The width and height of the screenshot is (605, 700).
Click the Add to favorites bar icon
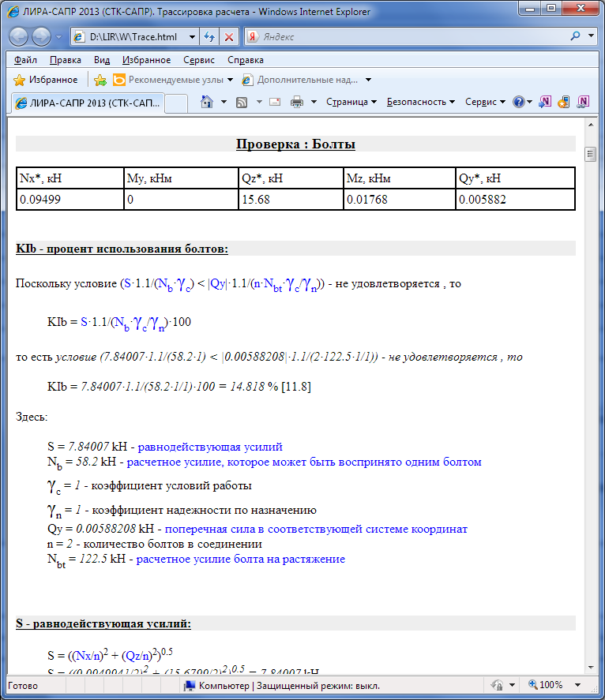point(100,80)
